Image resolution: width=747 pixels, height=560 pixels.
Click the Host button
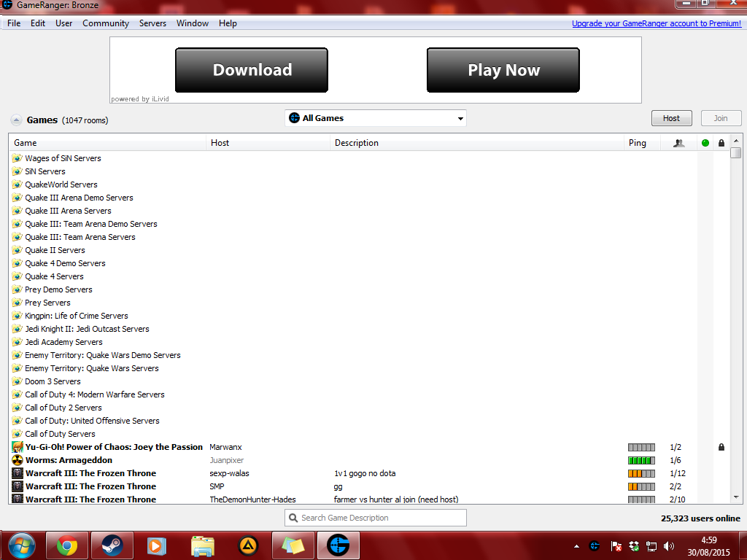[671, 118]
